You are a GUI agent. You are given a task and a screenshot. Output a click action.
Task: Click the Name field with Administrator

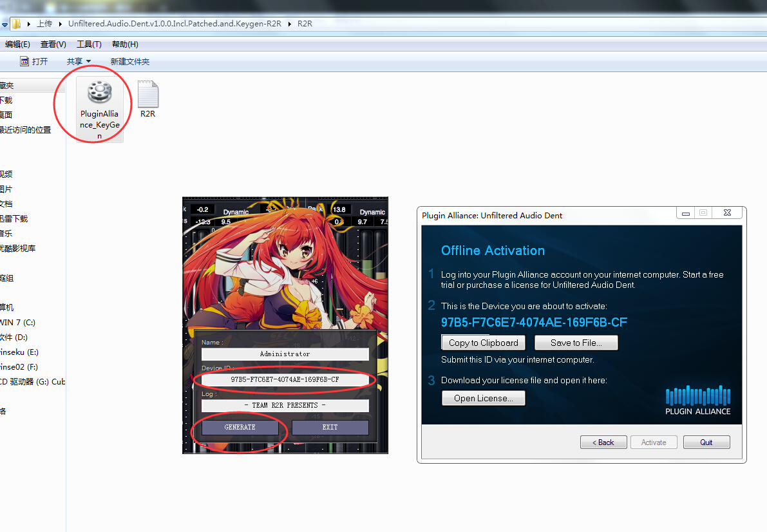click(285, 354)
